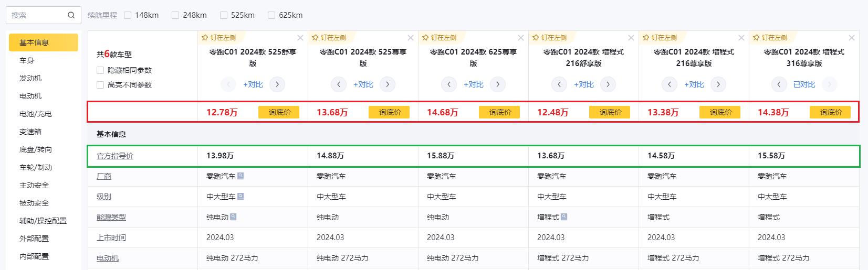
Task: Open the 电池/充电 section in the sidebar
Action: [36, 114]
